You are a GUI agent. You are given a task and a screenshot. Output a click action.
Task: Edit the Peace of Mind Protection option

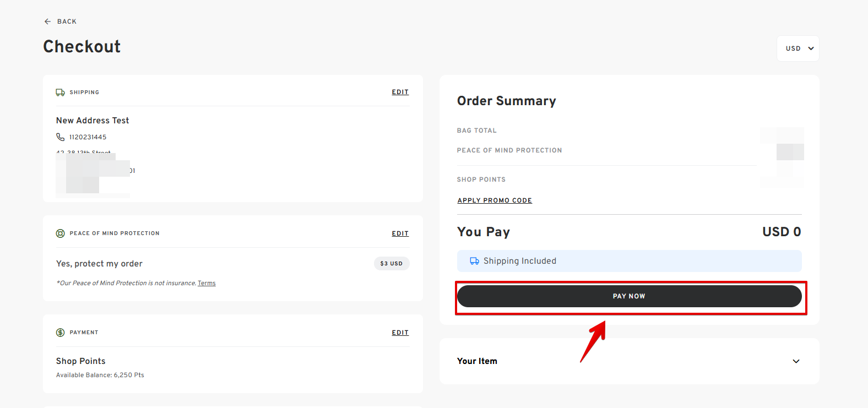click(400, 233)
